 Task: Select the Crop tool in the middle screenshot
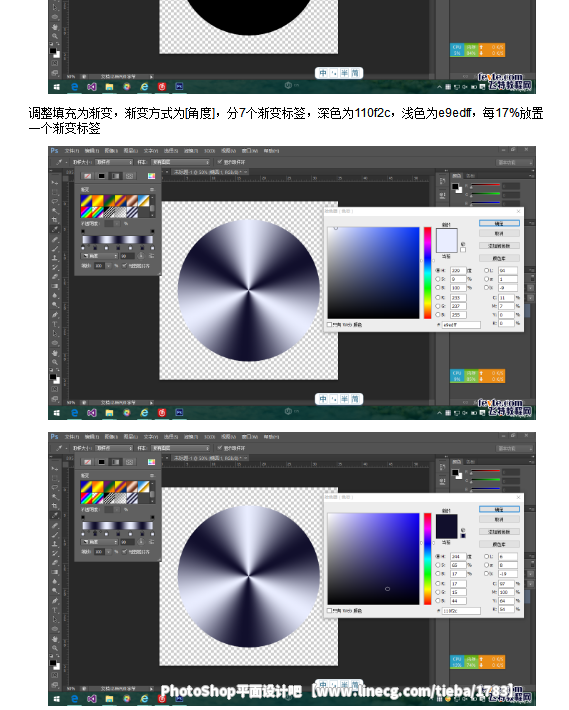click(x=55, y=220)
